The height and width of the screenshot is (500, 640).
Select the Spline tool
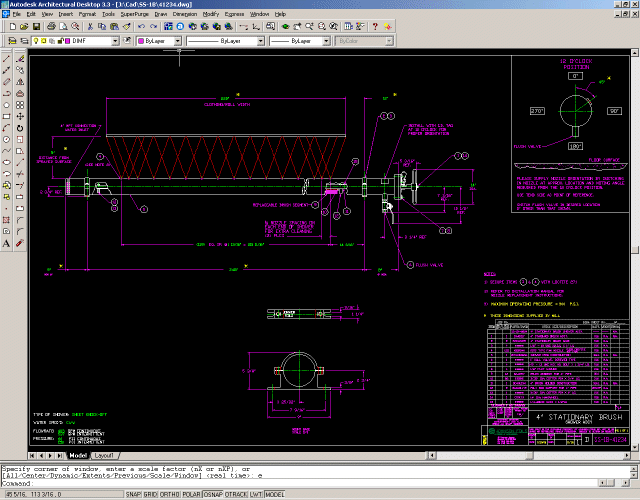[x=7, y=151]
